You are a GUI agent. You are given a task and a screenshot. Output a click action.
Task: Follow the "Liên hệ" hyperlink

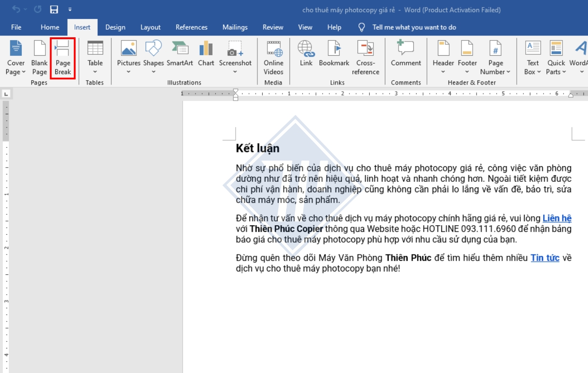click(557, 218)
